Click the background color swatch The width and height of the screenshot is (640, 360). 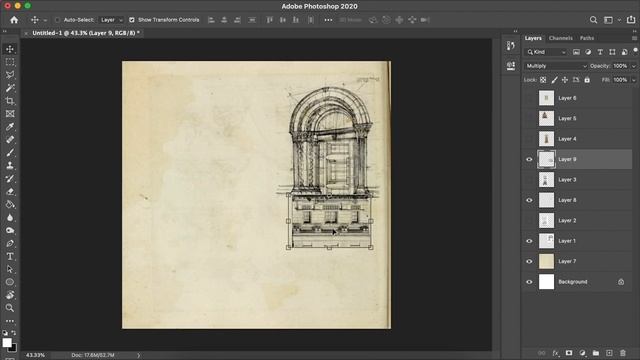13,348
